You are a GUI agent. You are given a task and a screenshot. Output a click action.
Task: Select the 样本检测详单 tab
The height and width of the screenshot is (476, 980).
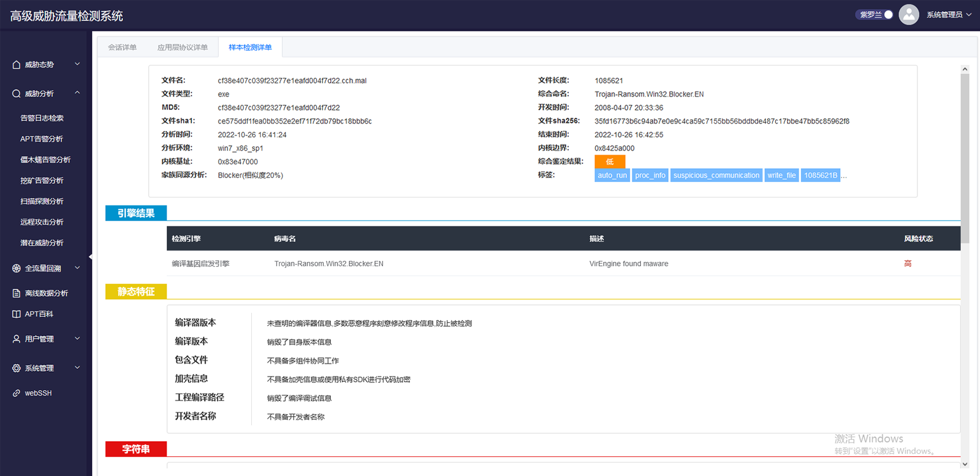pyautogui.click(x=250, y=47)
